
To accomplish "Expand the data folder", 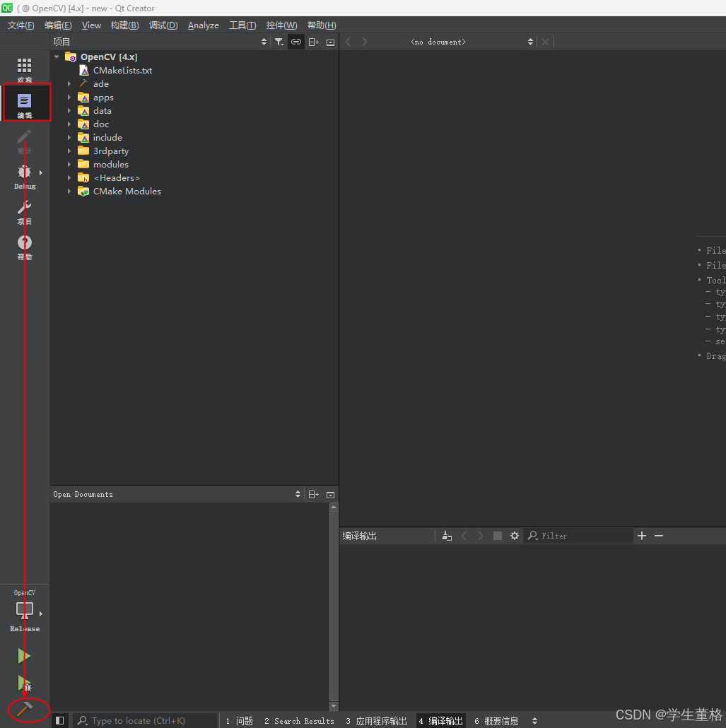I will point(69,111).
